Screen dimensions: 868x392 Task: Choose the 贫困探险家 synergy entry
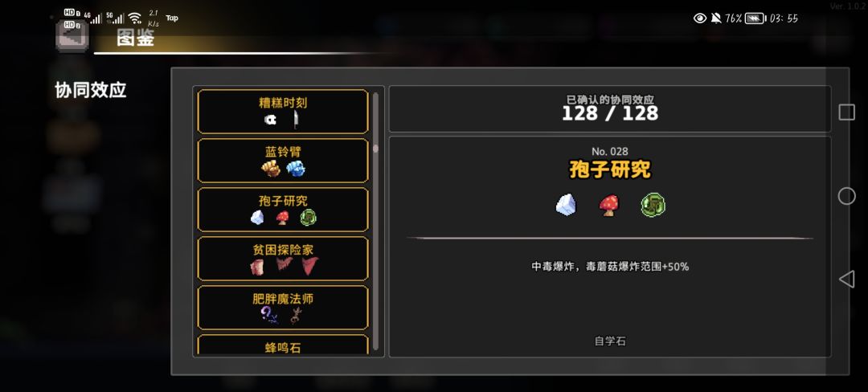tap(283, 259)
